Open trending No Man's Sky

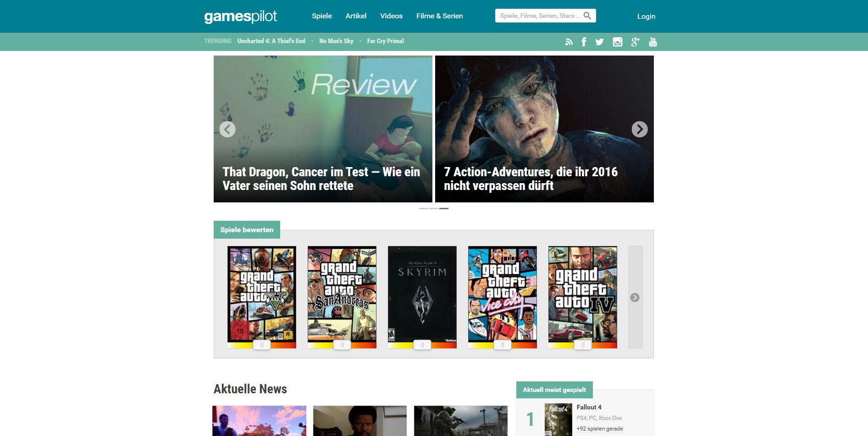(x=336, y=41)
